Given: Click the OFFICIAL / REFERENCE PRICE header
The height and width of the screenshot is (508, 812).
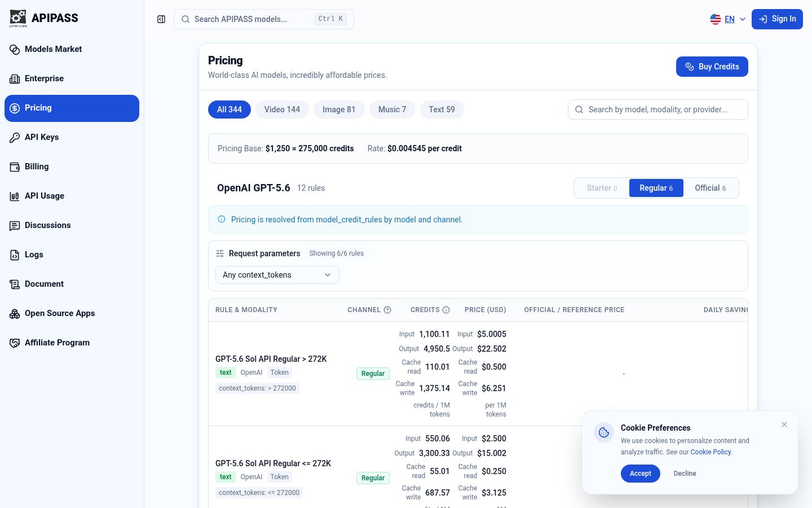Looking at the screenshot, I should pos(574,310).
